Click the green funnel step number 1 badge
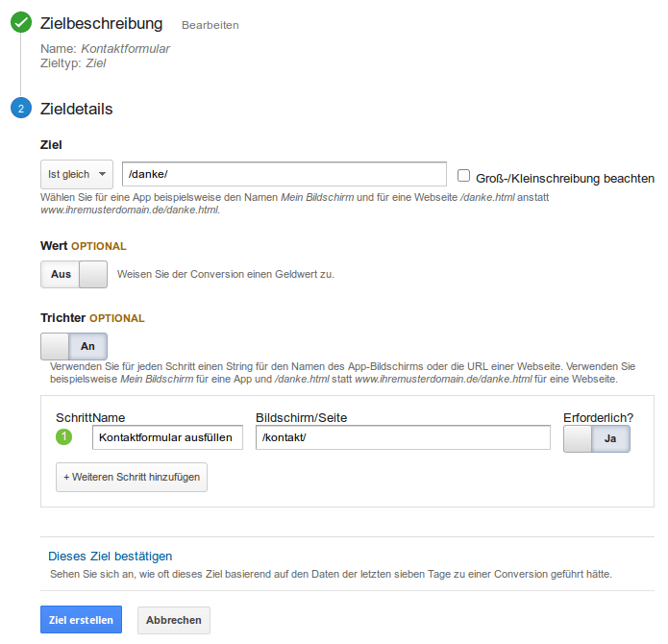Screen dimensions: 668x644 point(63,436)
